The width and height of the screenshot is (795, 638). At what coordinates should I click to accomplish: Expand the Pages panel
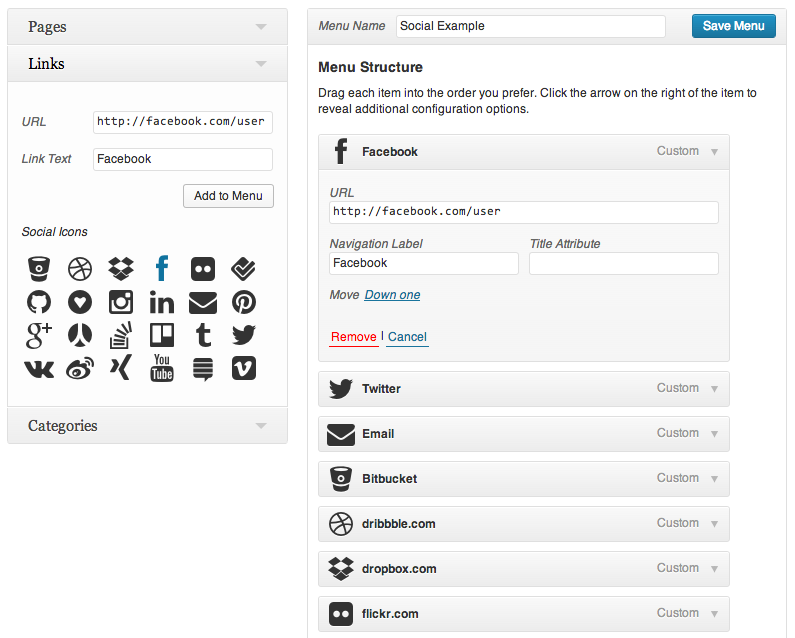(261, 27)
